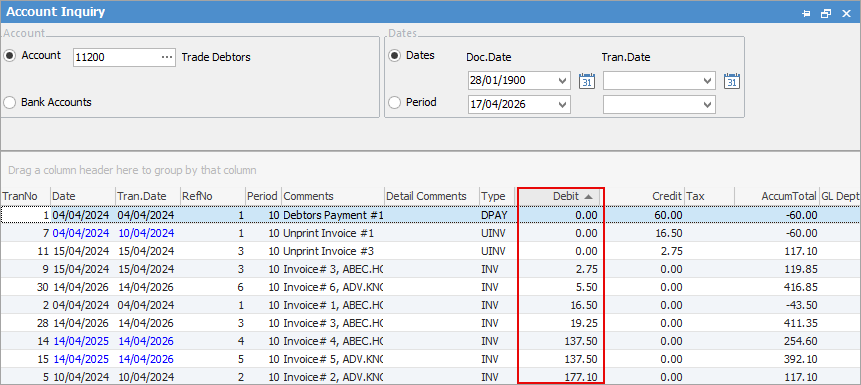The width and height of the screenshot is (861, 385).
Task: Sort by Type column header
Action: tap(497, 196)
